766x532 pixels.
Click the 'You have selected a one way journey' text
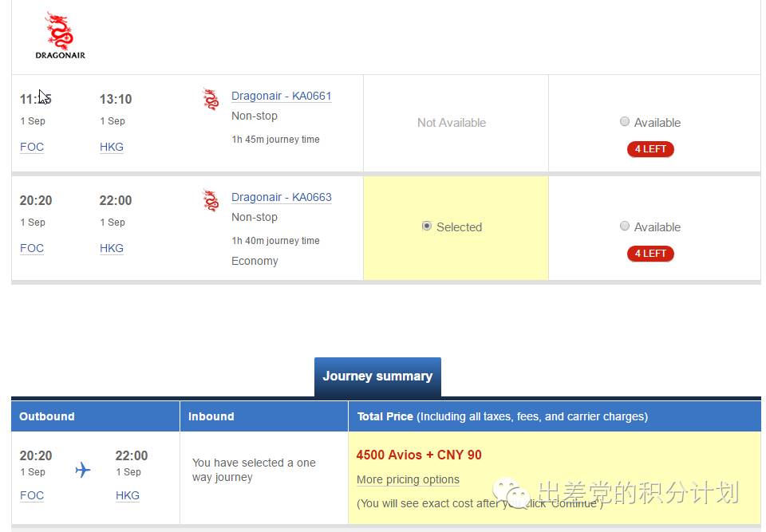tap(254, 470)
